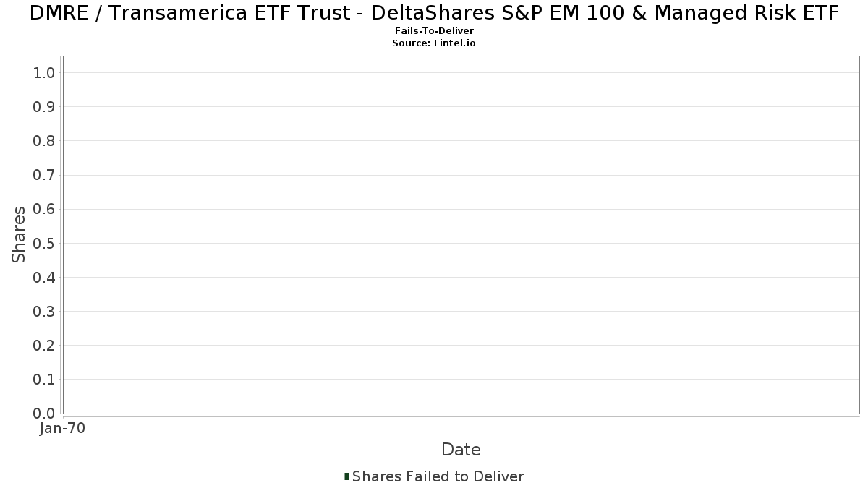Click the 0.4 y-axis tick label
Viewport: 868px width, 488px height.
coord(44,277)
